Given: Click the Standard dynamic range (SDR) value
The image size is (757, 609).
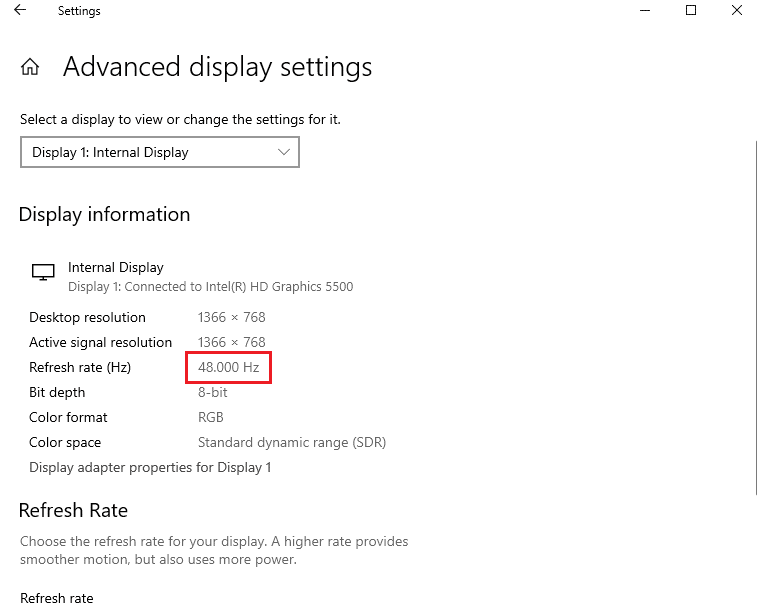Looking at the screenshot, I should (x=292, y=442).
